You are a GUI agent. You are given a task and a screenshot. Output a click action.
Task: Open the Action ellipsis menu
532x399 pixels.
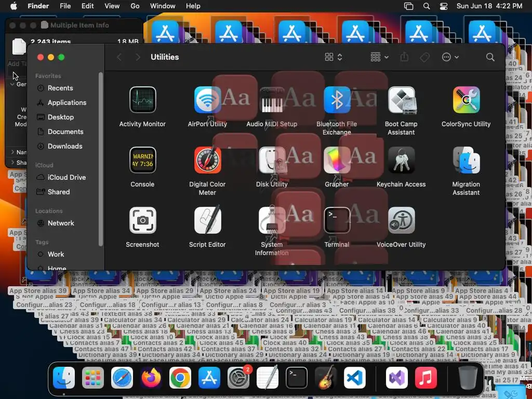pyautogui.click(x=450, y=57)
